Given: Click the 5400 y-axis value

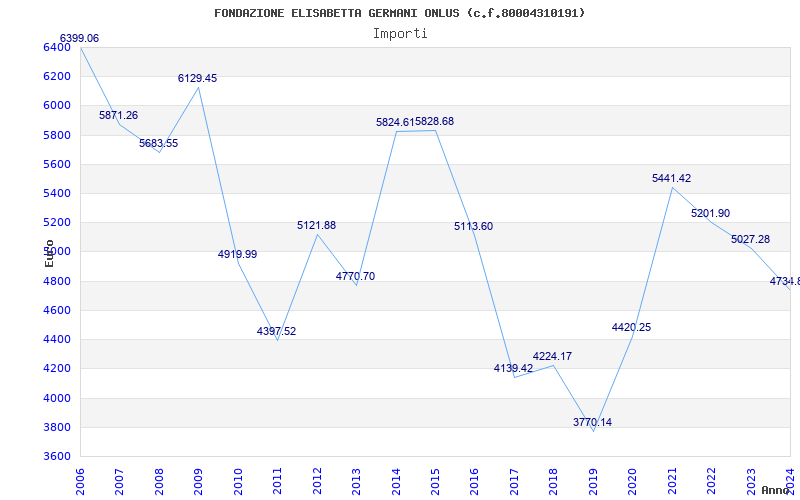Looking at the screenshot, I should click(57, 194).
